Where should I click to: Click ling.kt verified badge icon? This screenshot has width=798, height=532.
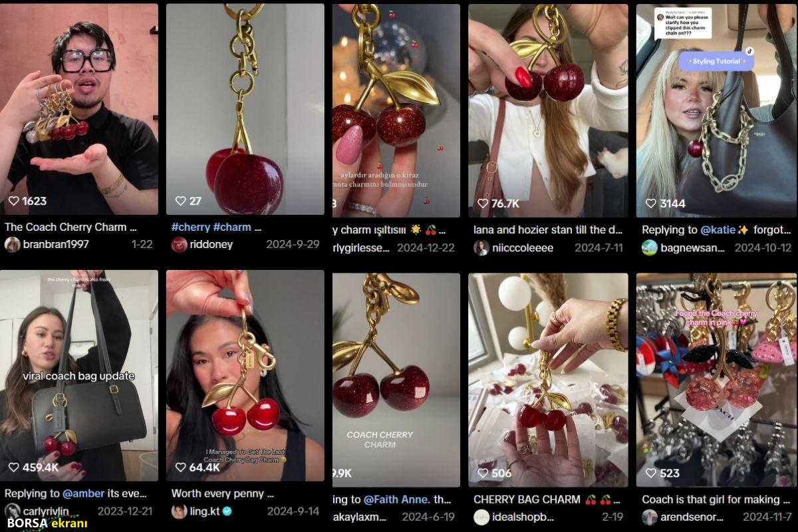227,511
